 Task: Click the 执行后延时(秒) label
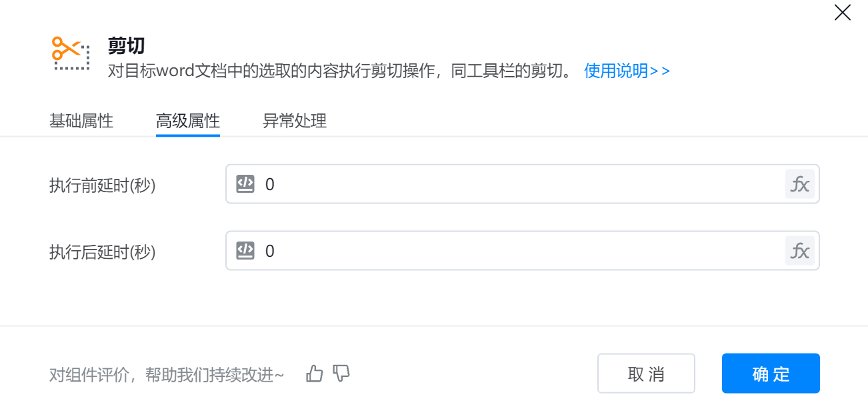tap(103, 252)
